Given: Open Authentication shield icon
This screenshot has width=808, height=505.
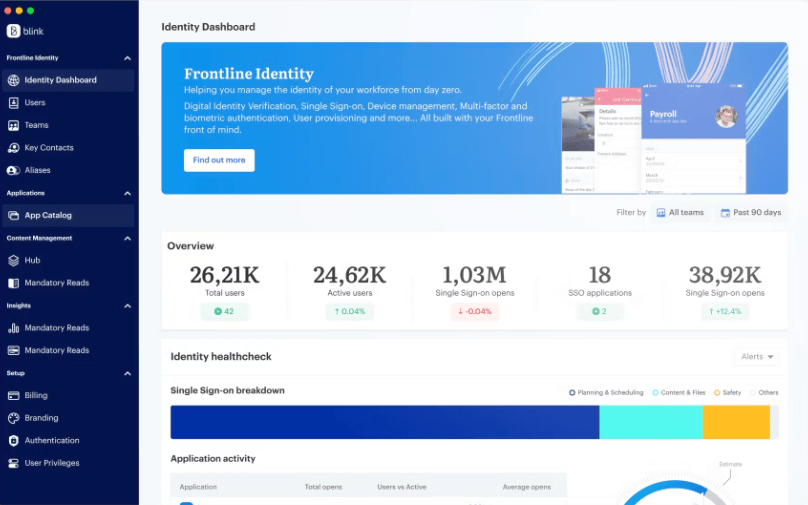Looking at the screenshot, I should coord(14,441).
